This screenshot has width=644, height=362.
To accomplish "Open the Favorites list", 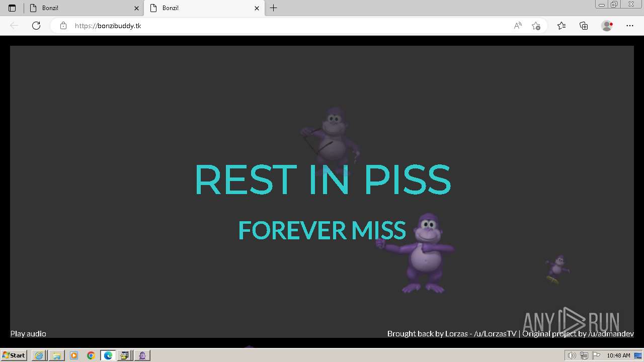I will [x=561, y=26].
